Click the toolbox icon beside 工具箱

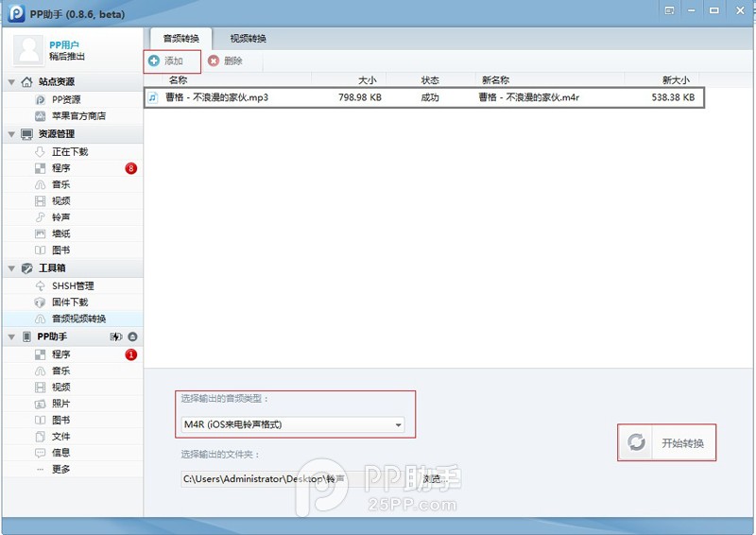click(x=27, y=268)
